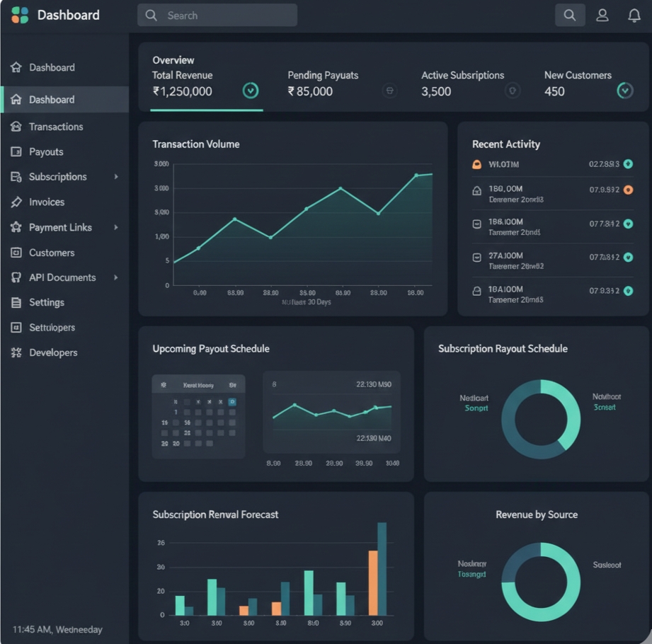Click the Transactions sidebar icon
This screenshot has height=644, width=652.
click(16, 127)
